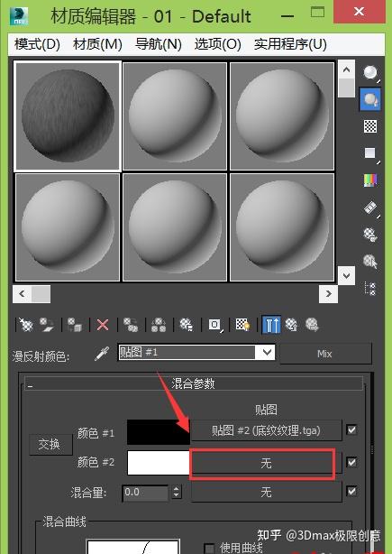Open the Material ID Channel flyout
The image size is (392, 554).
(214, 324)
